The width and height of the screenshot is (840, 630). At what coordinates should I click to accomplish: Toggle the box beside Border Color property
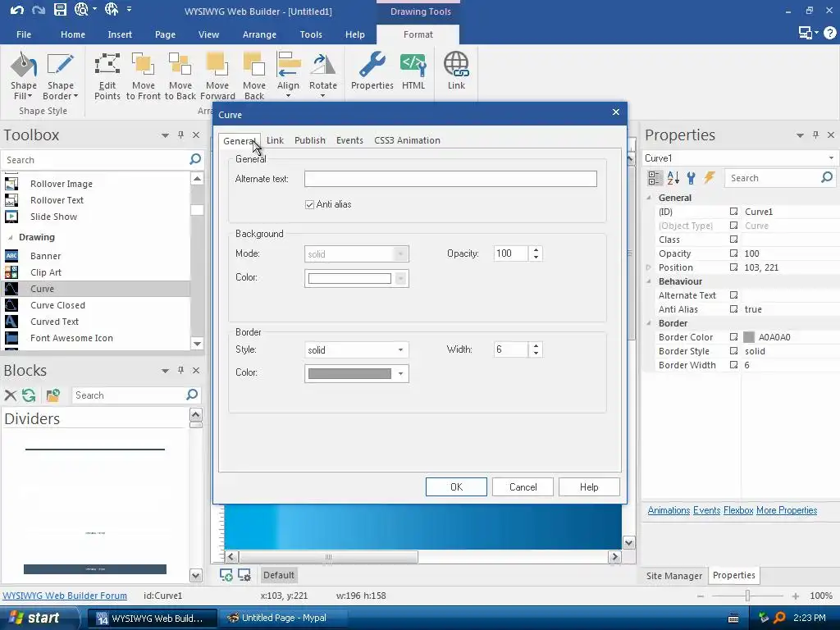point(734,337)
